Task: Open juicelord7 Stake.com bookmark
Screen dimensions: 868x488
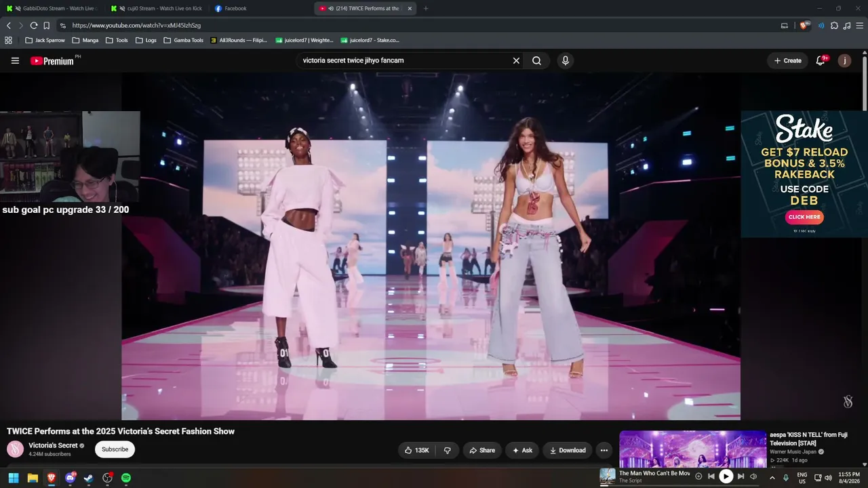Action: (x=370, y=41)
